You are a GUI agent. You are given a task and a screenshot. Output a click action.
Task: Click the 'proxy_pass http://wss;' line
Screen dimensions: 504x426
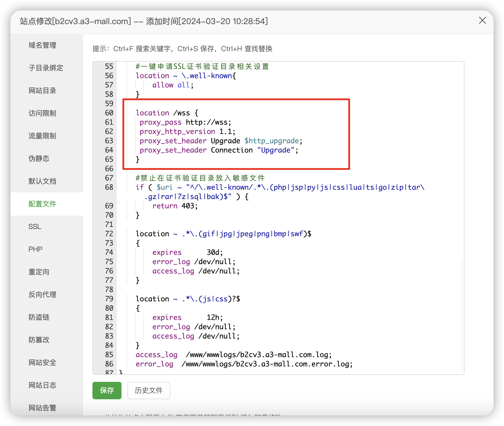click(185, 122)
